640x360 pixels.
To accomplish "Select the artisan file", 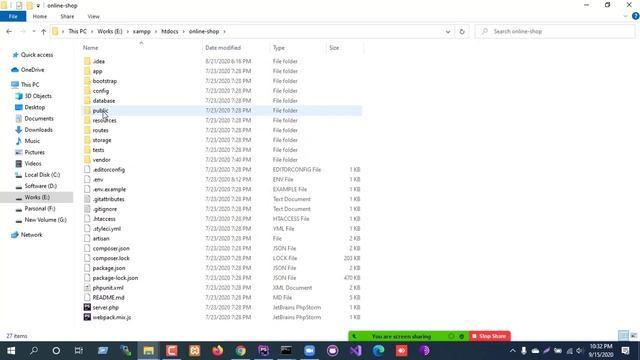I will coord(101,238).
